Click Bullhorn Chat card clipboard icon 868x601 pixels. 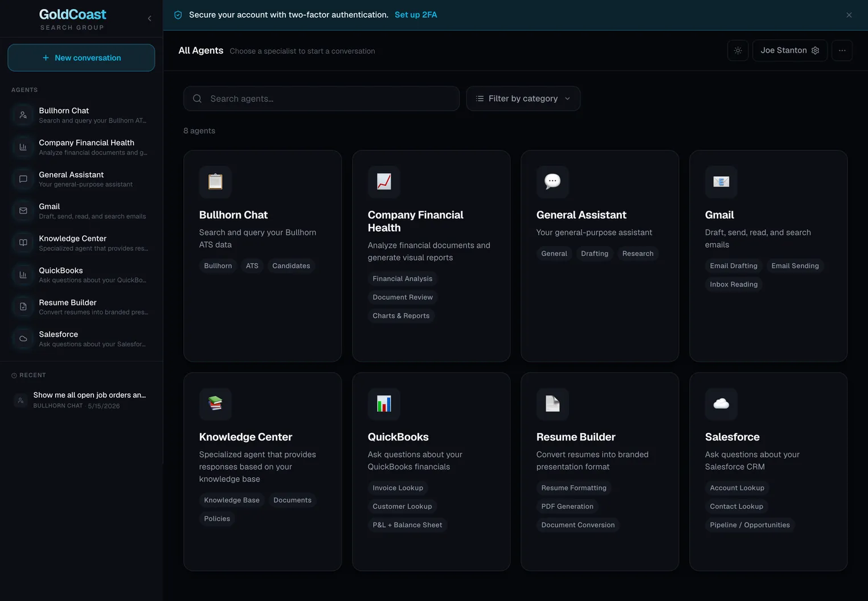[x=215, y=182]
